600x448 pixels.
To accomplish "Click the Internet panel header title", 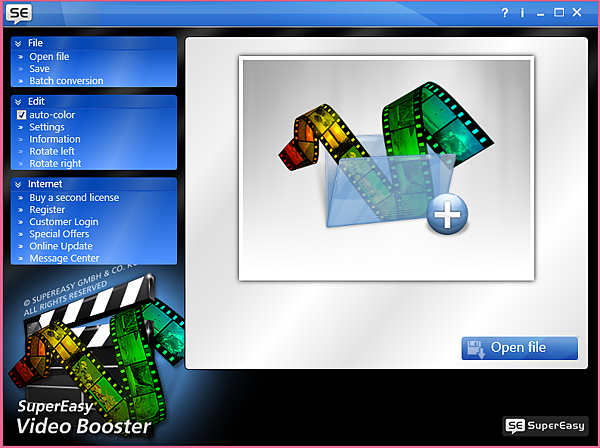I will pyautogui.click(x=45, y=184).
